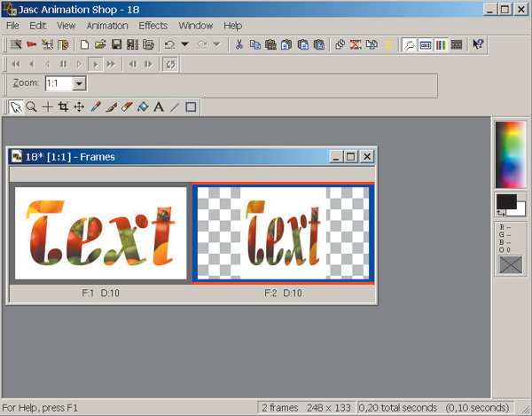Open the Optimization Wizard toolbar icon
Image resolution: width=532 pixels, height=416 pixels.
[x=48, y=44]
